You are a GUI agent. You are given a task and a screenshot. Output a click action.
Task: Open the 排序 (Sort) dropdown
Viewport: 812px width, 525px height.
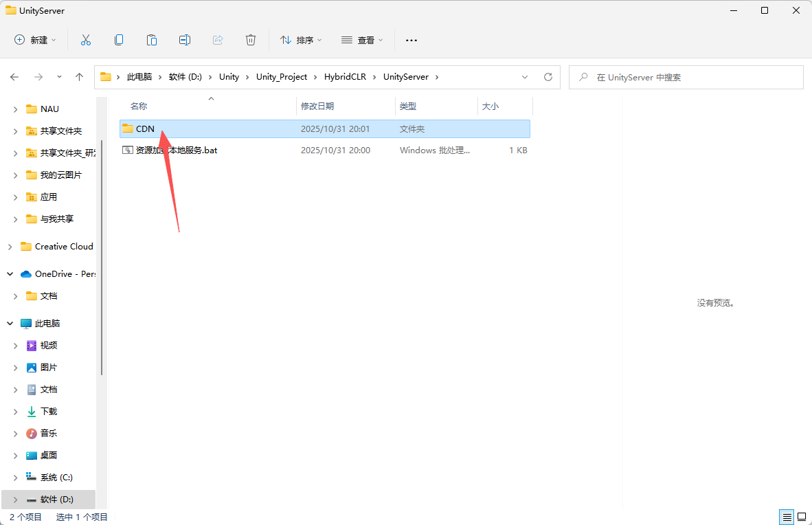point(301,40)
